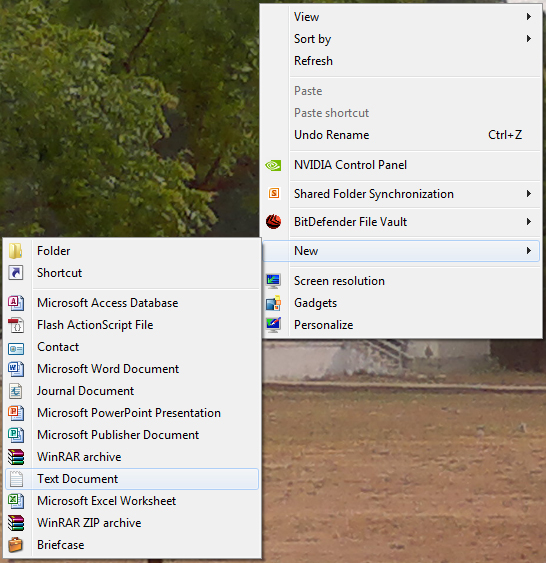The image size is (546, 563).
Task: Click the Contact card icon
Action: [x=16, y=348]
